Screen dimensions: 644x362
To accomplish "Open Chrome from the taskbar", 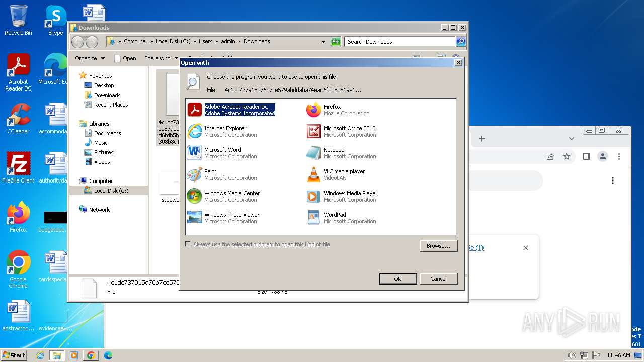I will tap(91, 355).
